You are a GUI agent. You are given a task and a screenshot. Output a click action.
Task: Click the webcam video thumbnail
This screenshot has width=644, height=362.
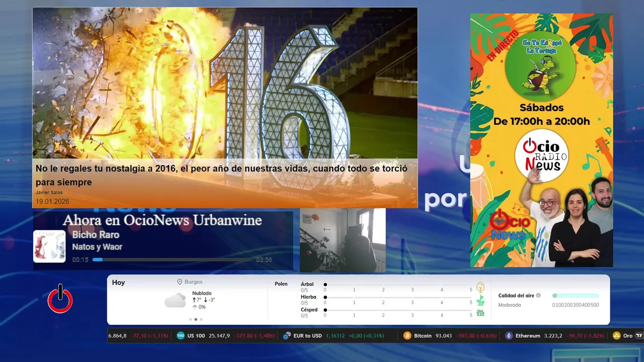coord(343,240)
